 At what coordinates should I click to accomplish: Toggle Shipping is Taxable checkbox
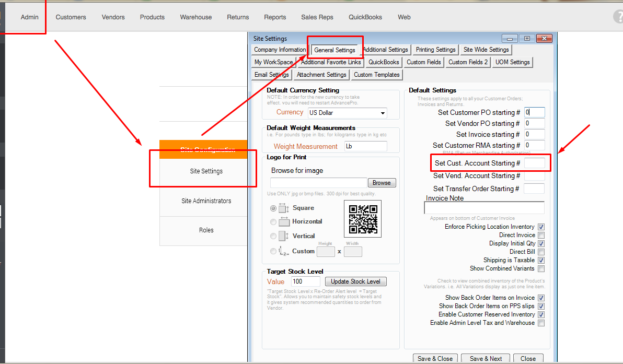(541, 260)
